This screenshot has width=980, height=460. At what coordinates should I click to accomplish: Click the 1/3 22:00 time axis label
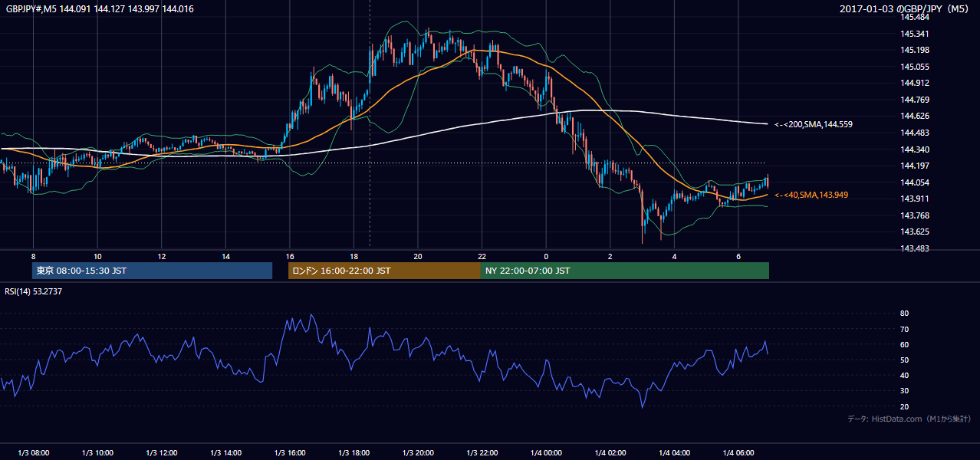482,453
